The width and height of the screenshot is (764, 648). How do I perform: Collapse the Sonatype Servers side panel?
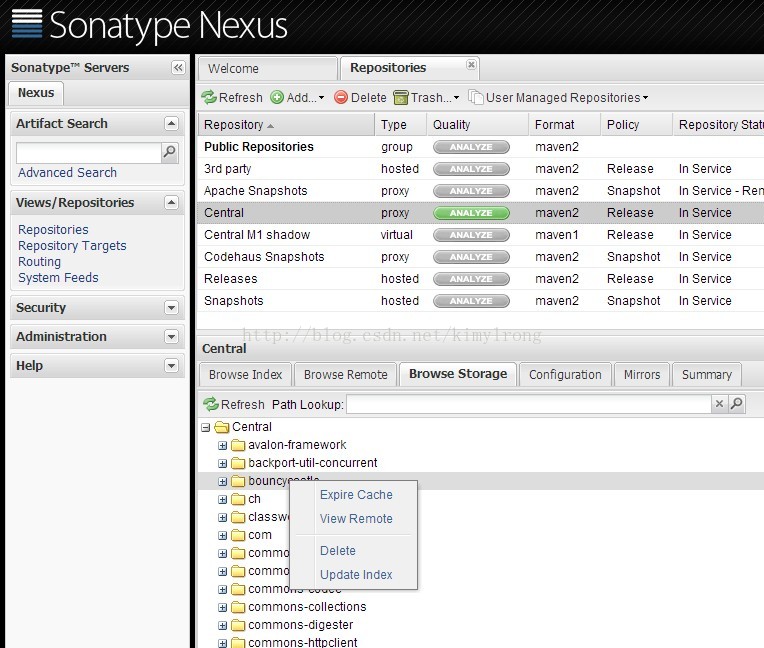(x=178, y=67)
